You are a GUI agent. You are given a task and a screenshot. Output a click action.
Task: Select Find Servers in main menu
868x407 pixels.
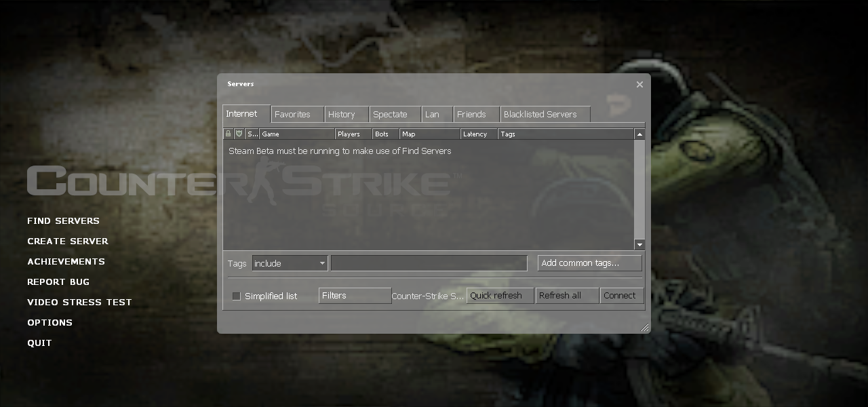63,221
